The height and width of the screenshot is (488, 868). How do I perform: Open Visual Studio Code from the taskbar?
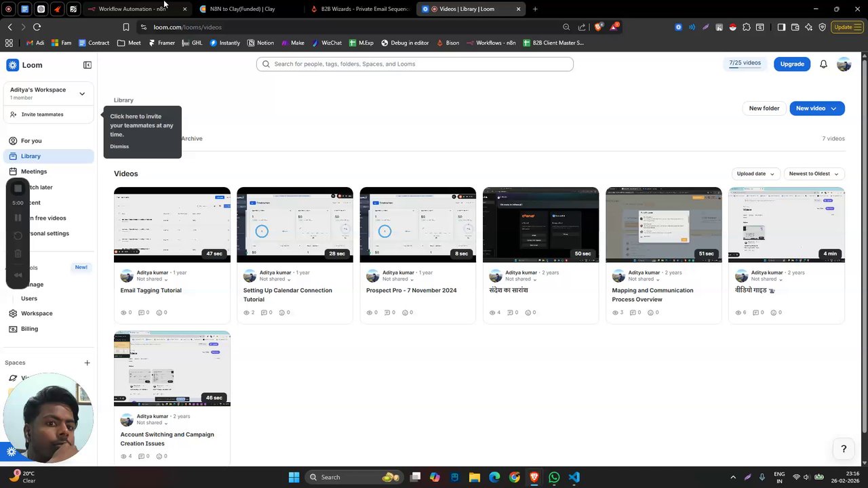[x=574, y=477]
